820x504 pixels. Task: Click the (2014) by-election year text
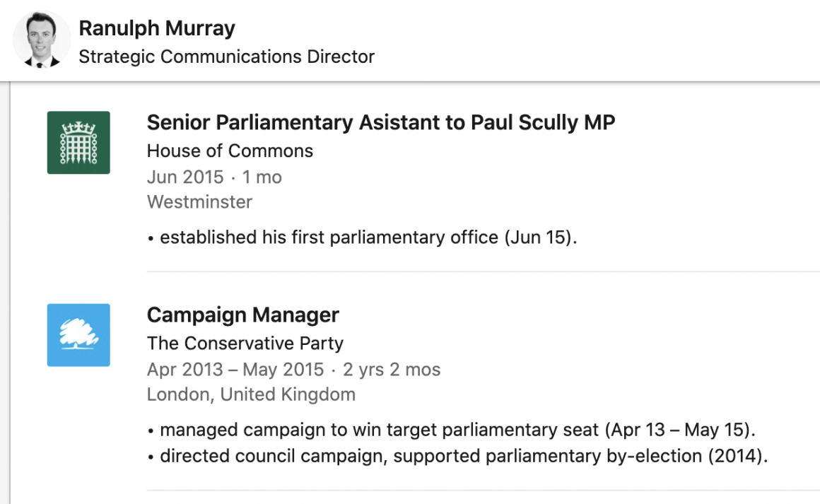coord(737,456)
